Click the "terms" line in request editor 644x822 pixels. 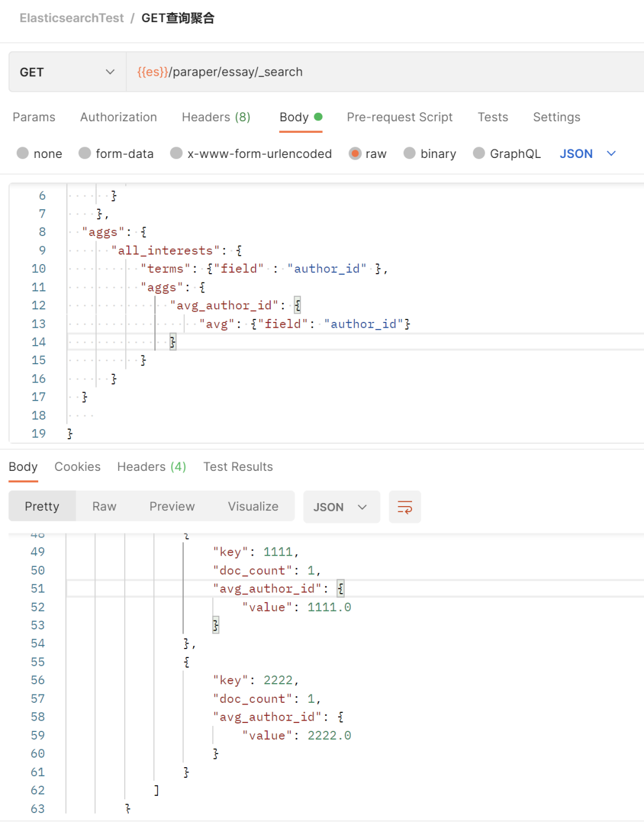[264, 269]
